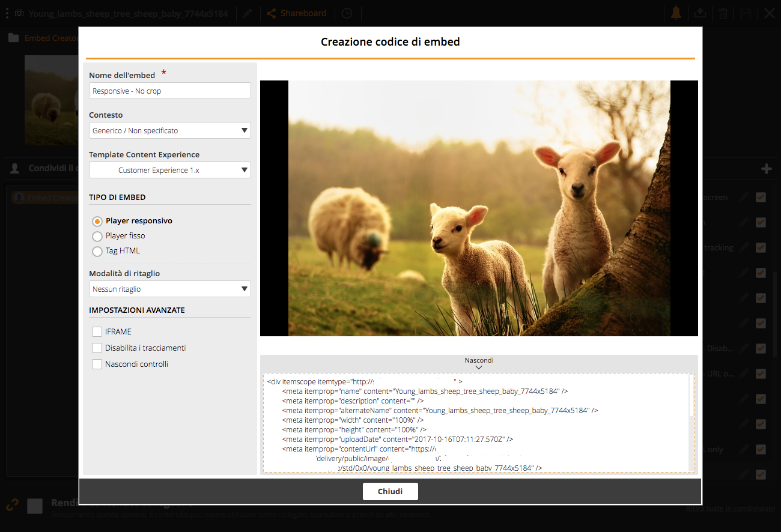Open the camera asset type icon in the title bar
Viewport: 781px width, 532px height.
pyautogui.click(x=20, y=13)
